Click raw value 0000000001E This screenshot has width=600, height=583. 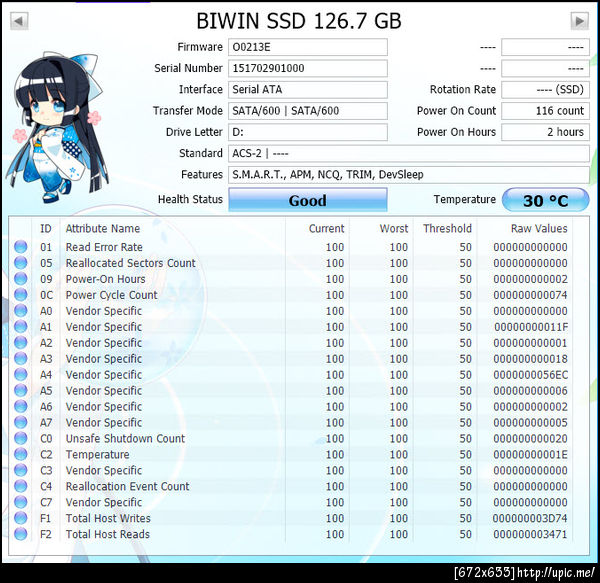point(530,454)
